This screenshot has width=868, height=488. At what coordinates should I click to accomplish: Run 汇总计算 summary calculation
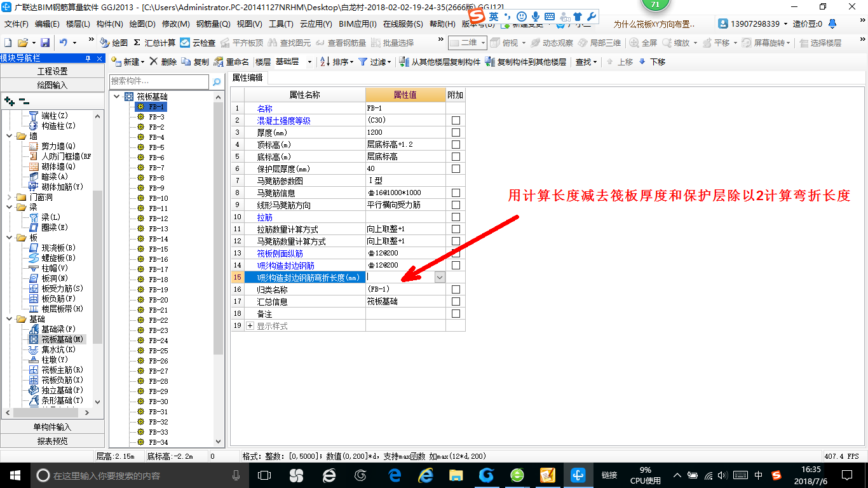click(154, 43)
